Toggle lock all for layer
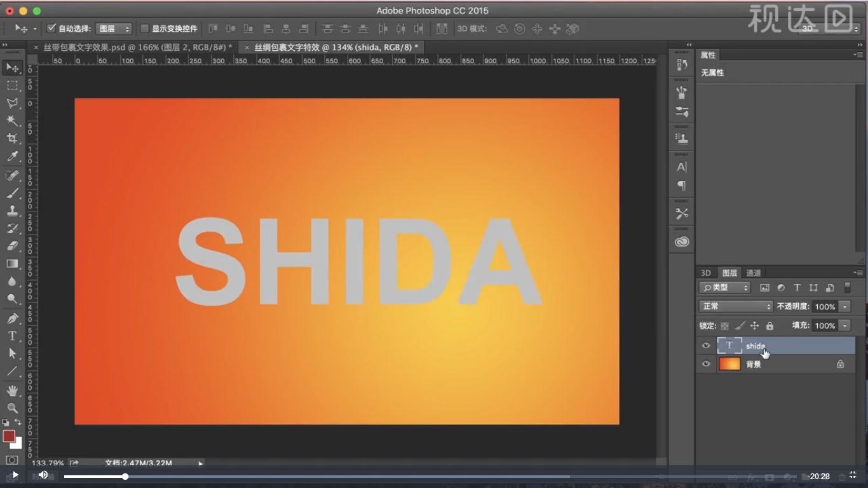This screenshot has height=488, width=868. click(770, 326)
